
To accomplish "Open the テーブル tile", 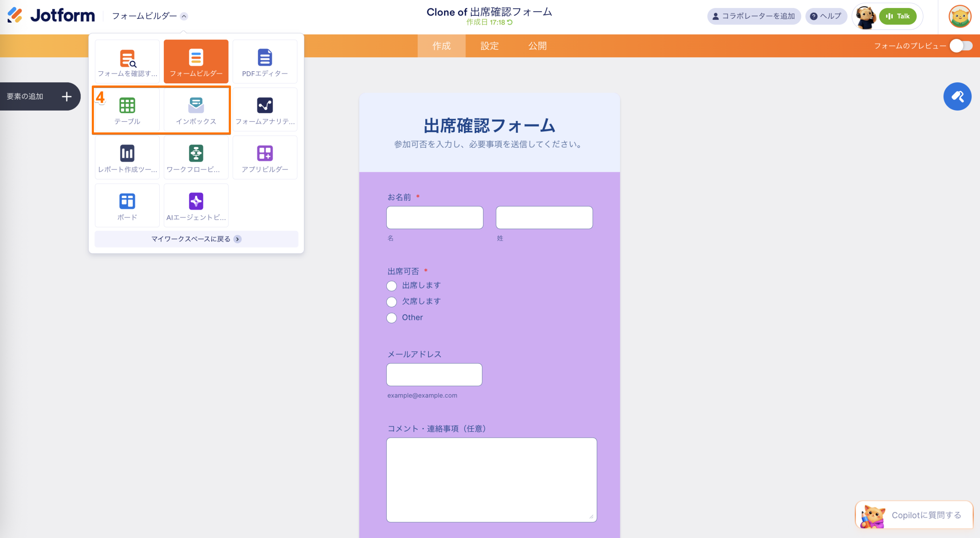I will 127,110.
